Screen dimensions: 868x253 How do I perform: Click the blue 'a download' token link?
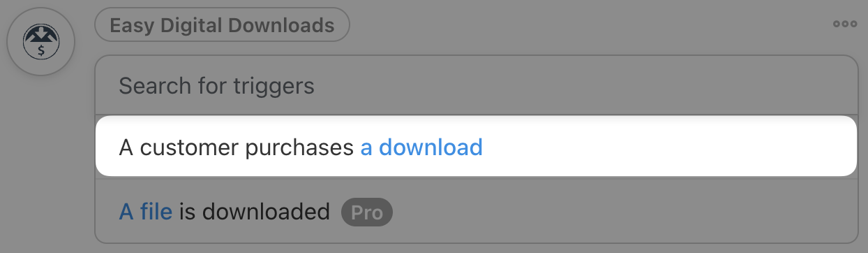tap(421, 147)
